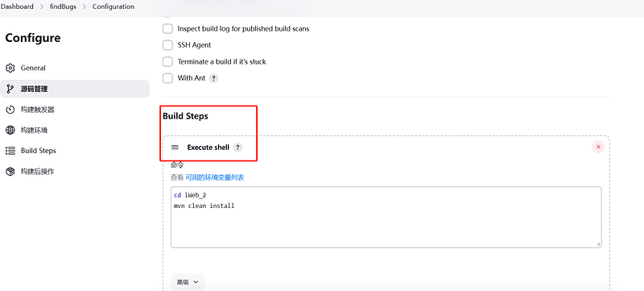The height and width of the screenshot is (291, 644).
Task: Go to 构建环境 section in sidebar
Action: tap(75, 131)
